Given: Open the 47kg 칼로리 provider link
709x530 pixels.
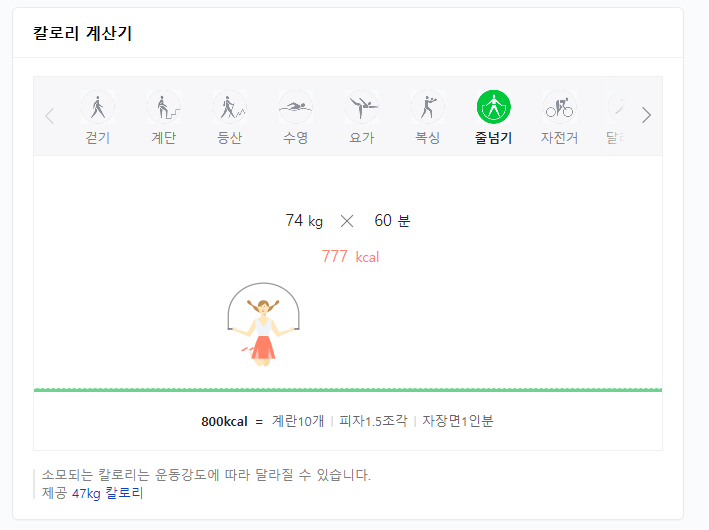Looking at the screenshot, I should click(x=108, y=493).
